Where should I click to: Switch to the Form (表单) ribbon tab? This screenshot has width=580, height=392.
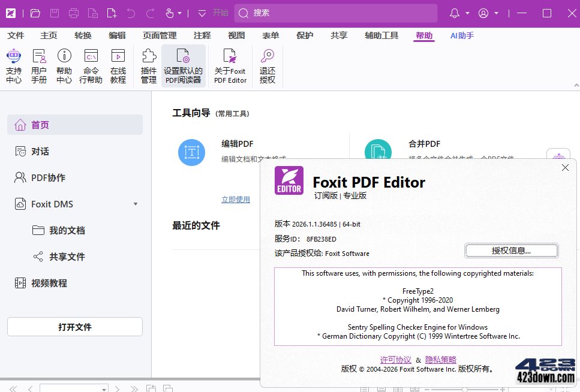pyautogui.click(x=271, y=35)
